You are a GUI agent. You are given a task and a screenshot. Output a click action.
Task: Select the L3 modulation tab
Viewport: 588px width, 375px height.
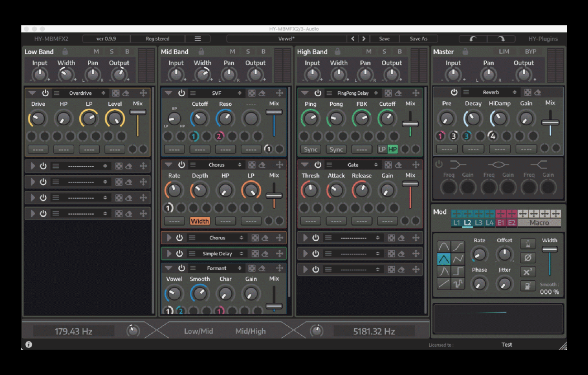coord(479,223)
